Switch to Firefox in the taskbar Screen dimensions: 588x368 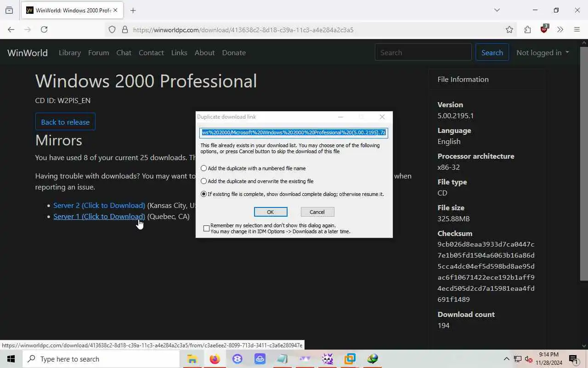[215, 359]
